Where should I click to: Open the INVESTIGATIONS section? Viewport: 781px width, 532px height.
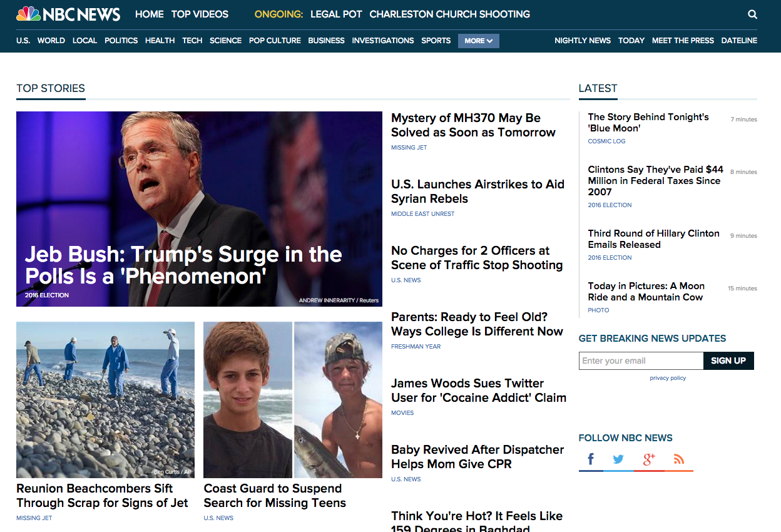tap(383, 41)
